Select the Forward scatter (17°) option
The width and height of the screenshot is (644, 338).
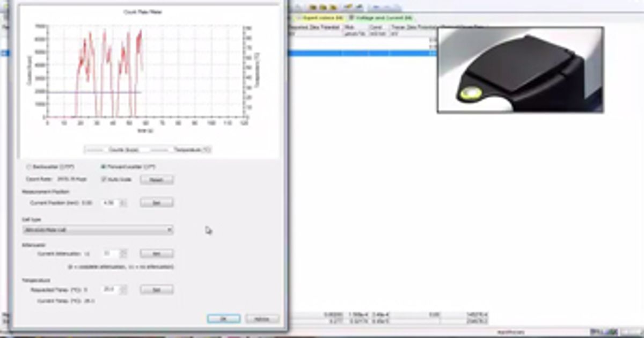coord(103,167)
